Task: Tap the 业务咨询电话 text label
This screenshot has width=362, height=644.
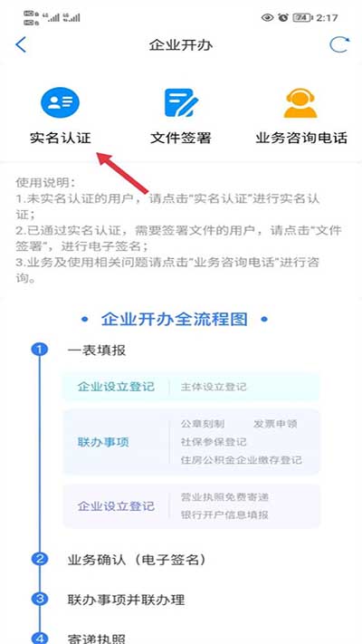Action: (x=301, y=138)
